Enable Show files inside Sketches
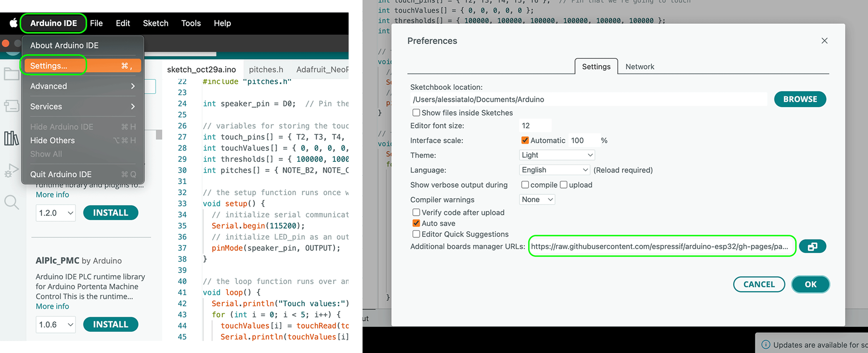Viewport: 868px width, 353px height. pos(416,113)
